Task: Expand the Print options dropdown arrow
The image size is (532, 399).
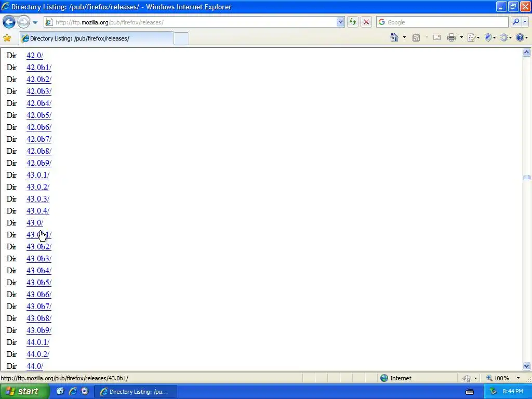Action: (x=461, y=37)
